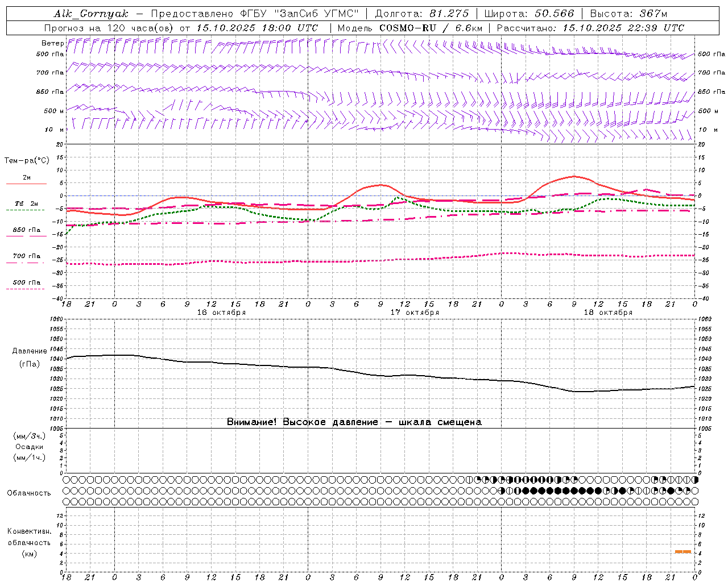The height and width of the screenshot is (582, 728).
Task: Click the Широта: 50.566 value
Action: point(530,14)
